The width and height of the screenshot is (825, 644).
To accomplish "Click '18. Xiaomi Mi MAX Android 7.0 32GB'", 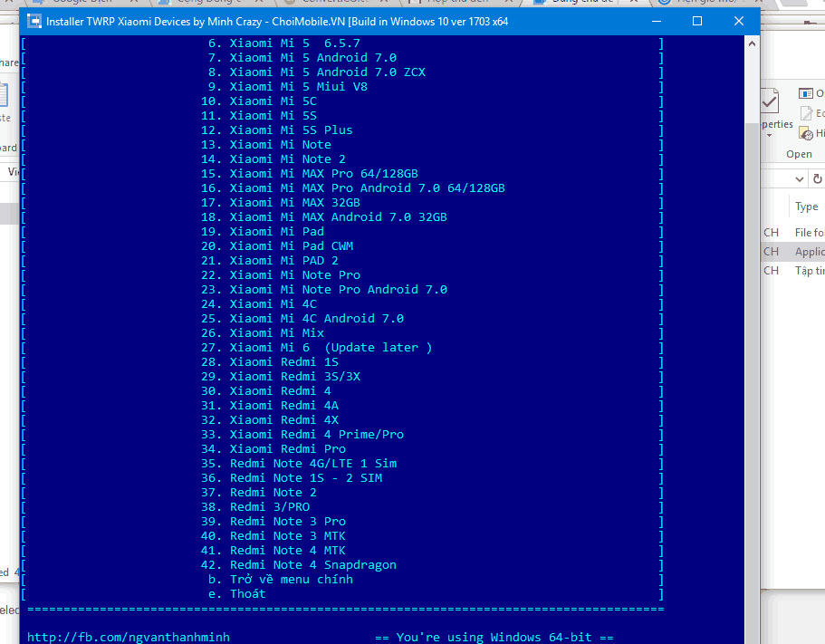I will click(324, 217).
